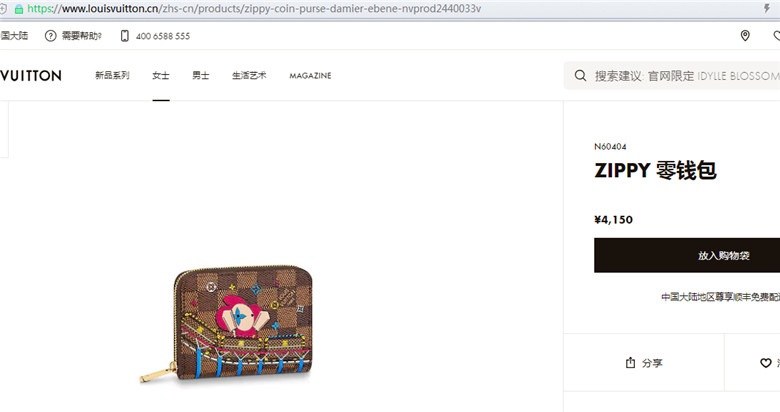780x412 pixels.
Task: Click the 分享 share link
Action: point(652,363)
